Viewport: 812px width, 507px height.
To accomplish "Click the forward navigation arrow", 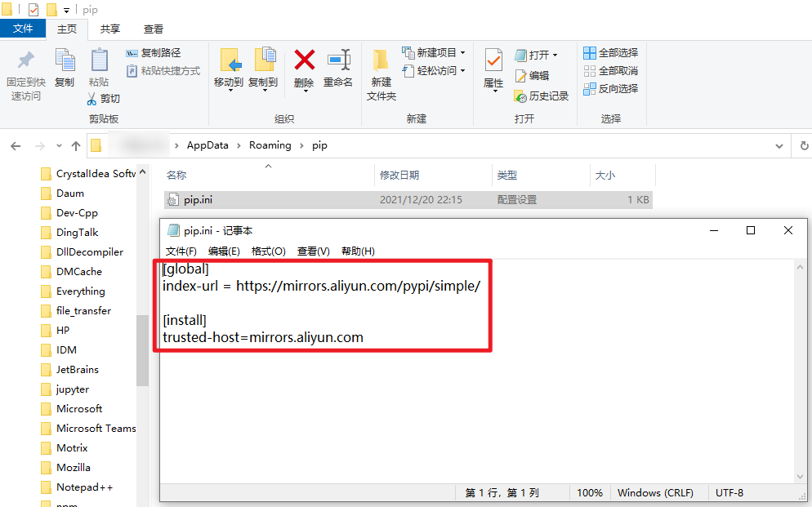I will (40, 146).
